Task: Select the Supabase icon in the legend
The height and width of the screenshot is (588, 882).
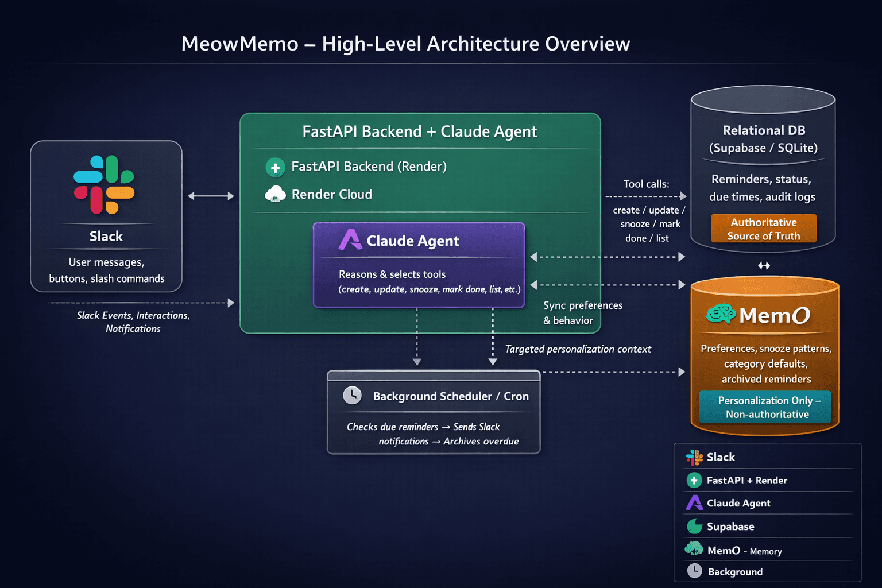Action: coord(694,526)
